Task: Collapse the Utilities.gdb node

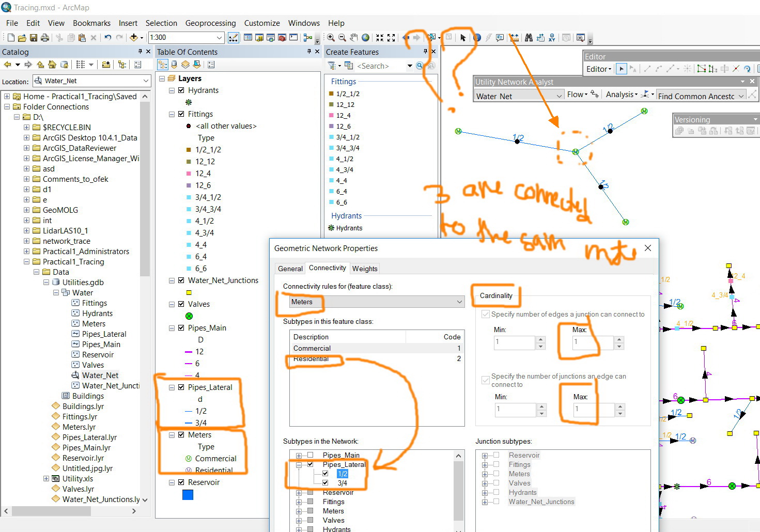Action: tap(46, 283)
